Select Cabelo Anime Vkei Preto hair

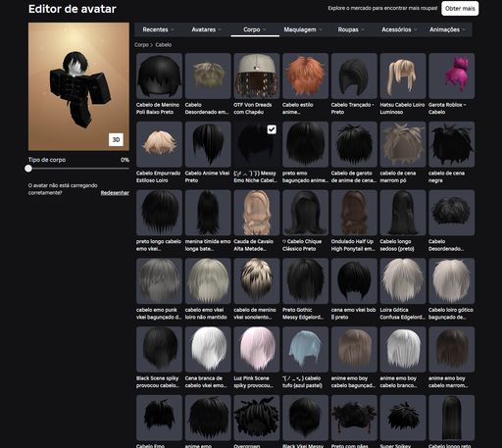208,144
